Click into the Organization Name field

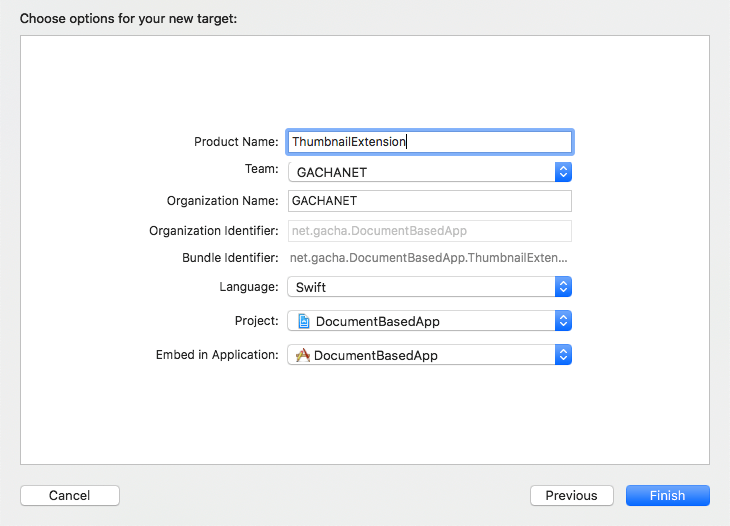[x=430, y=201]
